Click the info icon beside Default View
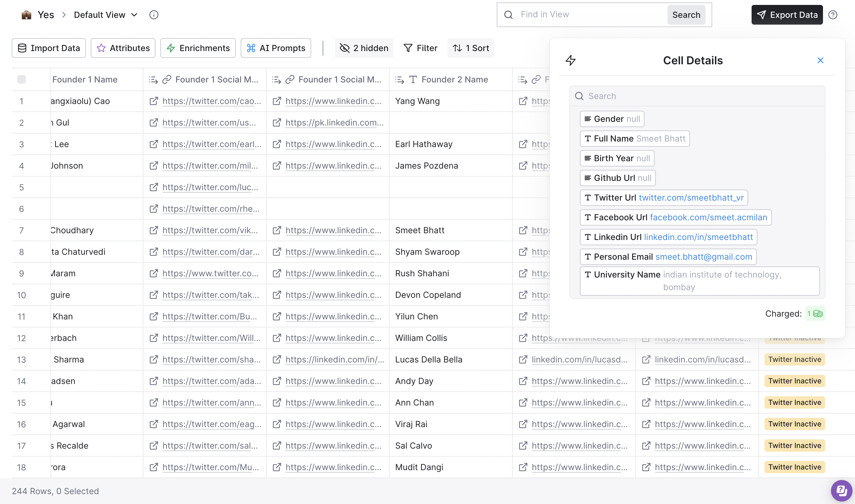This screenshot has width=855, height=504. [x=154, y=15]
